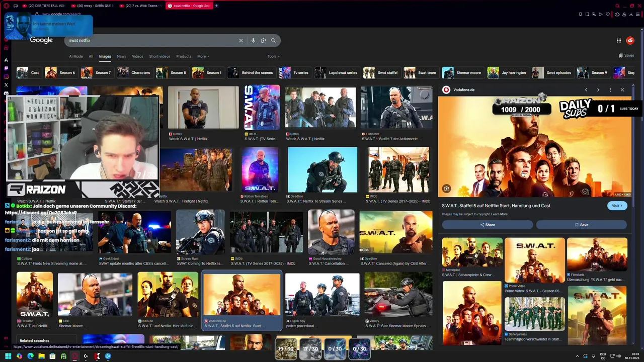The image size is (644, 362).
Task: Open Google Lens search by image
Action: (263, 41)
